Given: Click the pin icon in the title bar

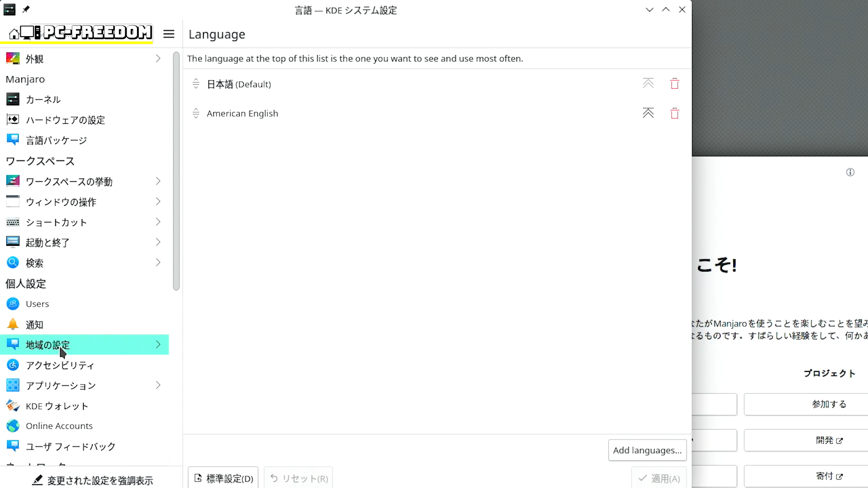Looking at the screenshot, I should (26, 9).
